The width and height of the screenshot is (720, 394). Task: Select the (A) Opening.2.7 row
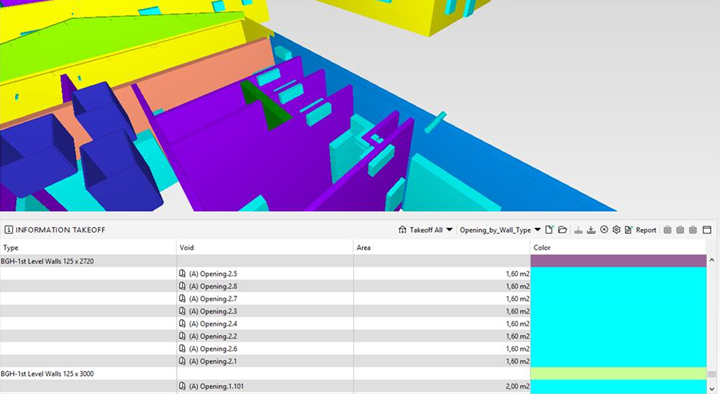(353, 298)
